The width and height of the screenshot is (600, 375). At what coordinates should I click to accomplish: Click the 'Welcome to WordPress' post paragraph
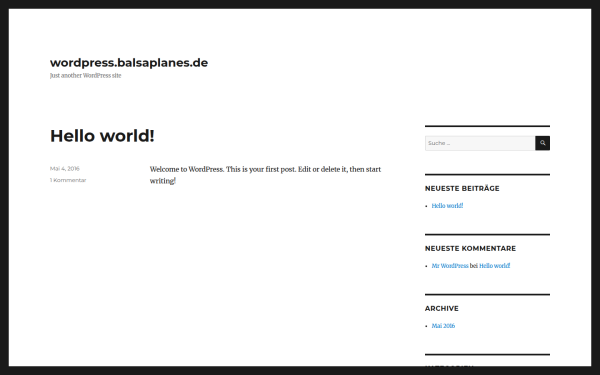click(265, 175)
